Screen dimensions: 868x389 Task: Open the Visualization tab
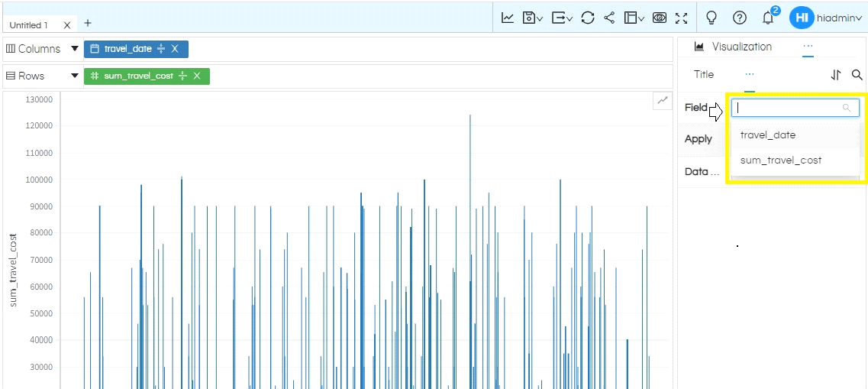(742, 47)
